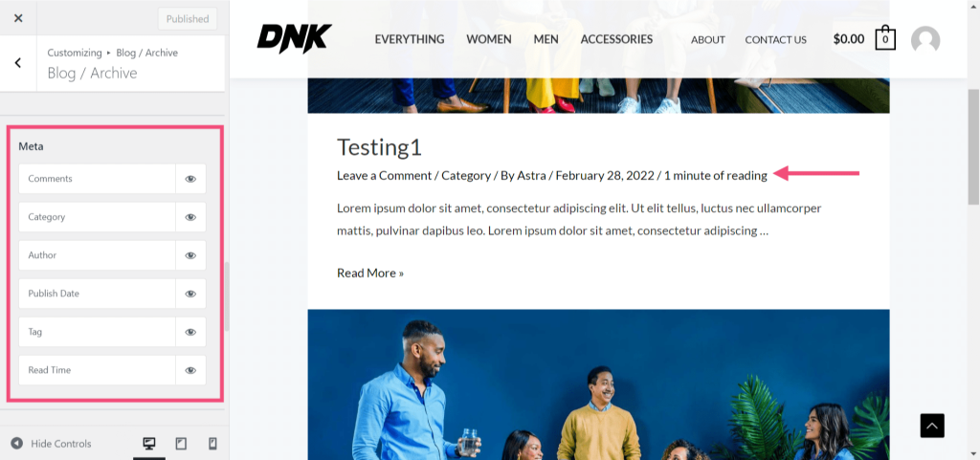980x460 pixels.
Task: Click the DNK site logo
Action: 294,38
